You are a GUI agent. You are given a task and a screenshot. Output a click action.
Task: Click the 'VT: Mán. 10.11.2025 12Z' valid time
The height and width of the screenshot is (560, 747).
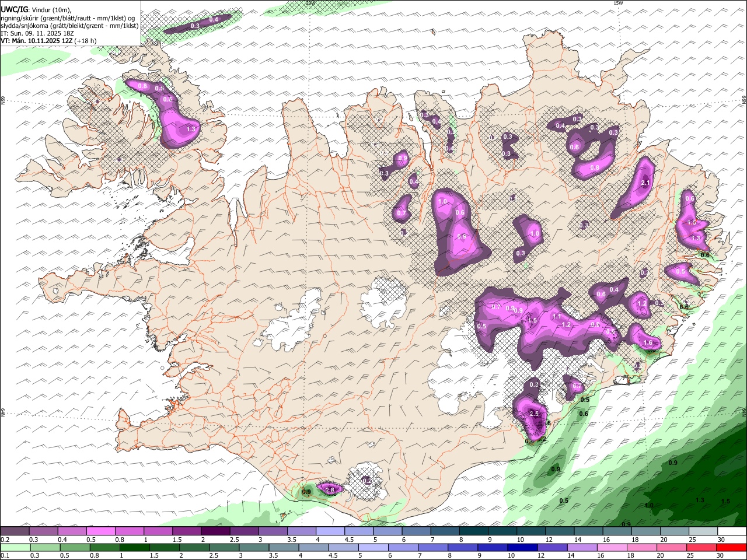click(36, 41)
